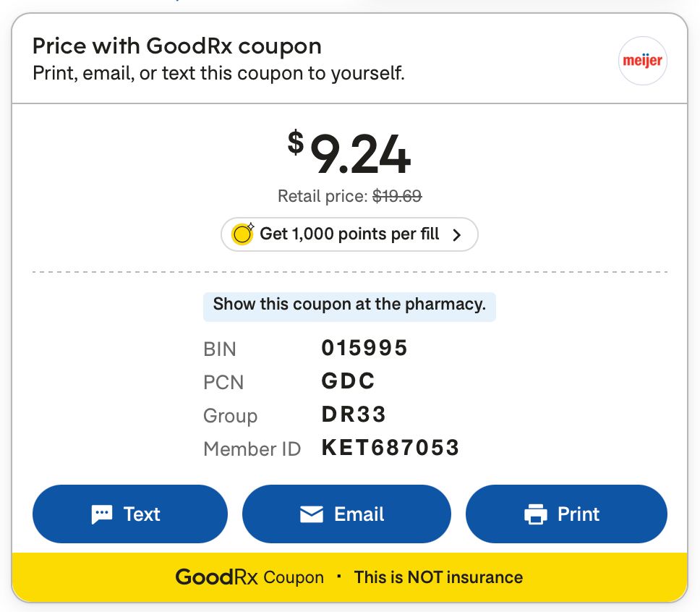Click the GoodRx Coupon logo in yellow footer
This screenshot has width=700, height=612.
click(249, 577)
